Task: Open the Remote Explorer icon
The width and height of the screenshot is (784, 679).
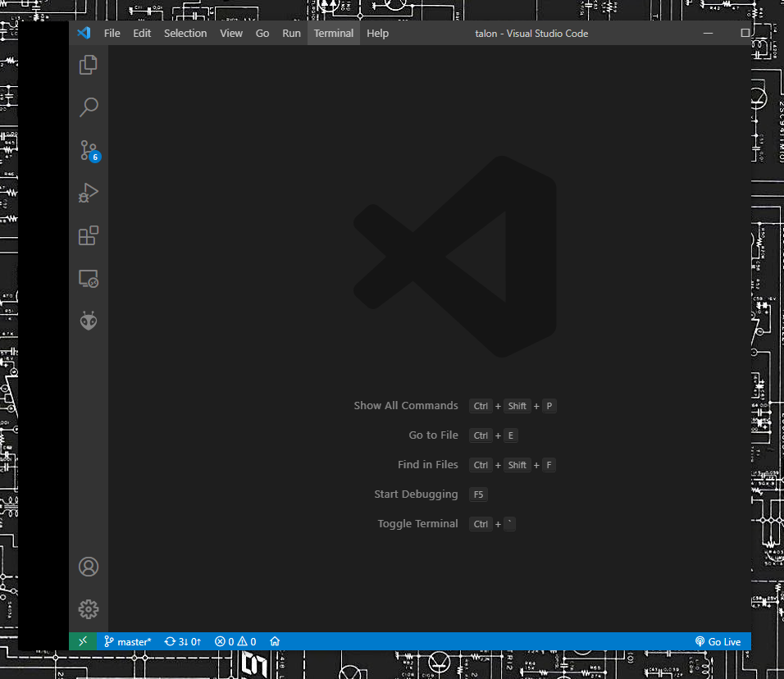Action: [88, 278]
